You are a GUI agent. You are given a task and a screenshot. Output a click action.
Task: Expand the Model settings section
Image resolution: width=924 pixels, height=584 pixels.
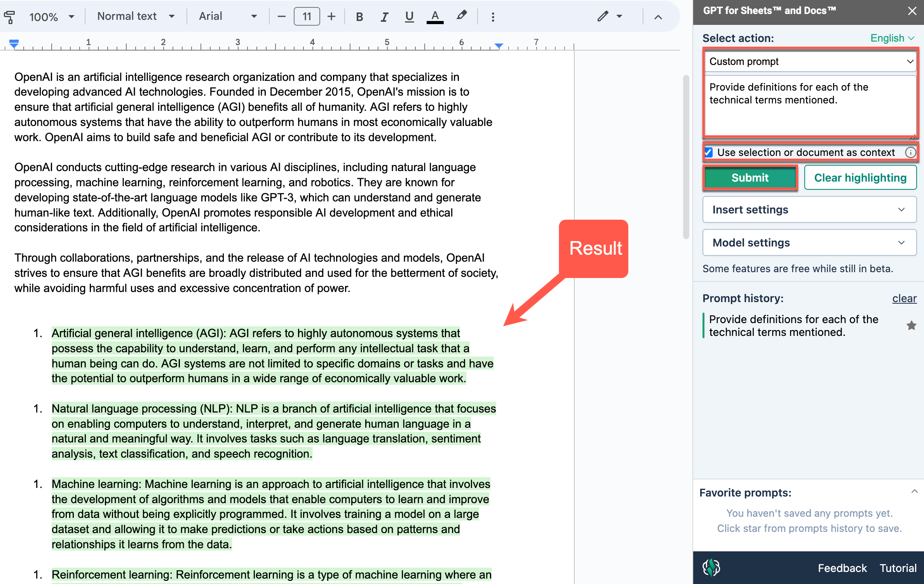809,243
